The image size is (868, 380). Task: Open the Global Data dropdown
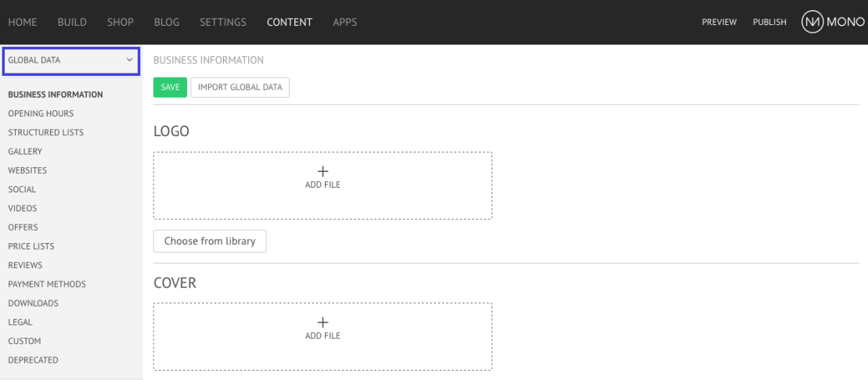[71, 60]
